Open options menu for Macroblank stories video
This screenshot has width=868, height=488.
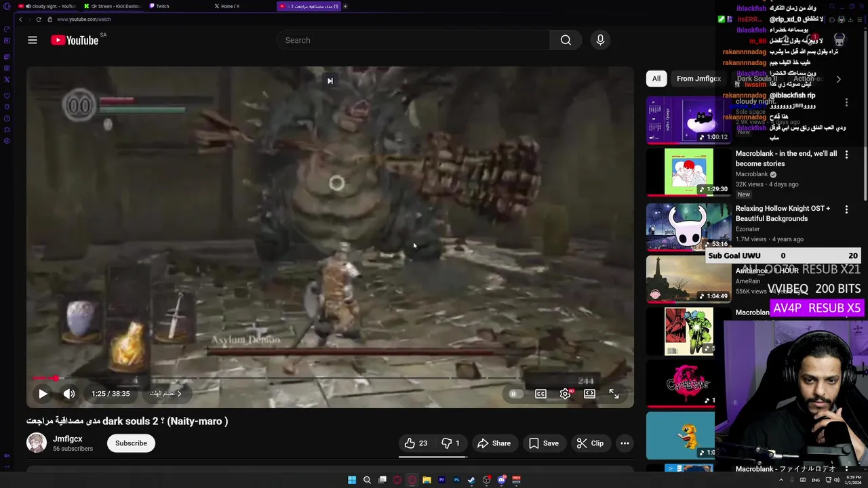click(x=846, y=155)
